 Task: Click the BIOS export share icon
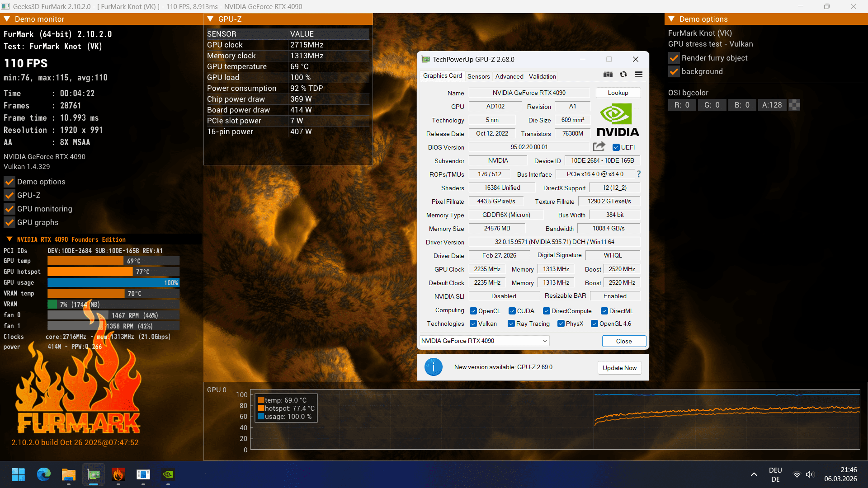point(599,146)
